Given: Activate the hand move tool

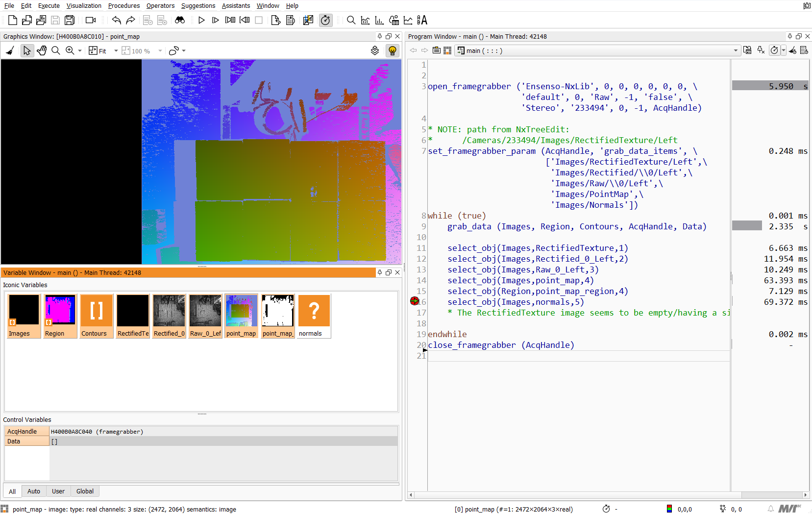Looking at the screenshot, I should [x=42, y=50].
